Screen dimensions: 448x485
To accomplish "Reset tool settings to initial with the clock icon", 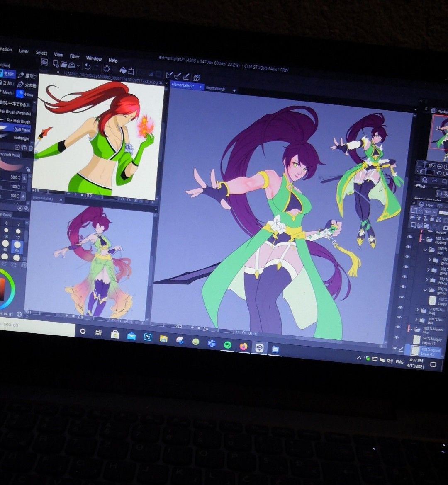I will tap(20, 209).
